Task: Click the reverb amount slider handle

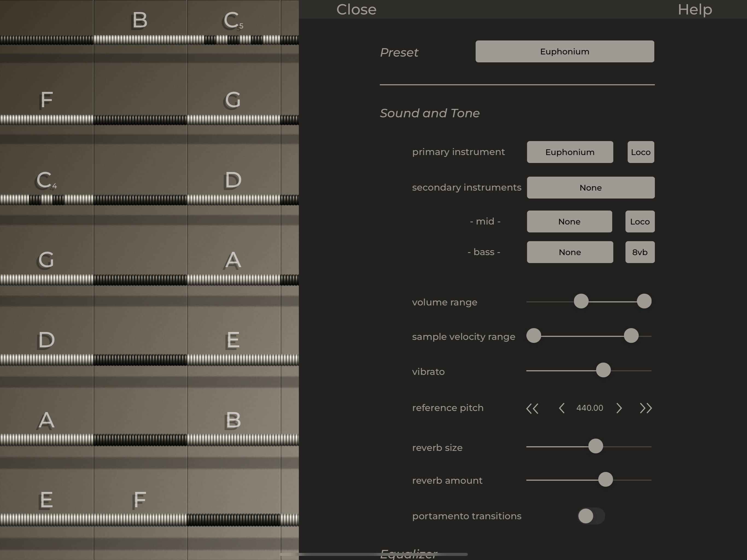Action: click(605, 479)
